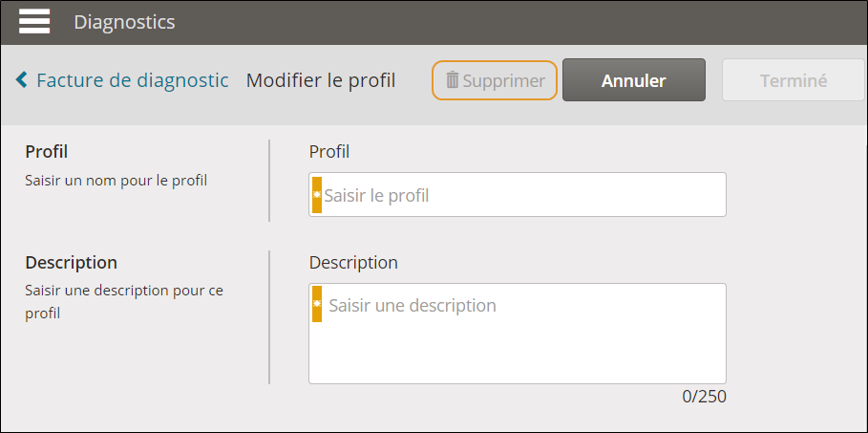Click the Modifier le profil heading
868x433 pixels.
[x=321, y=80]
